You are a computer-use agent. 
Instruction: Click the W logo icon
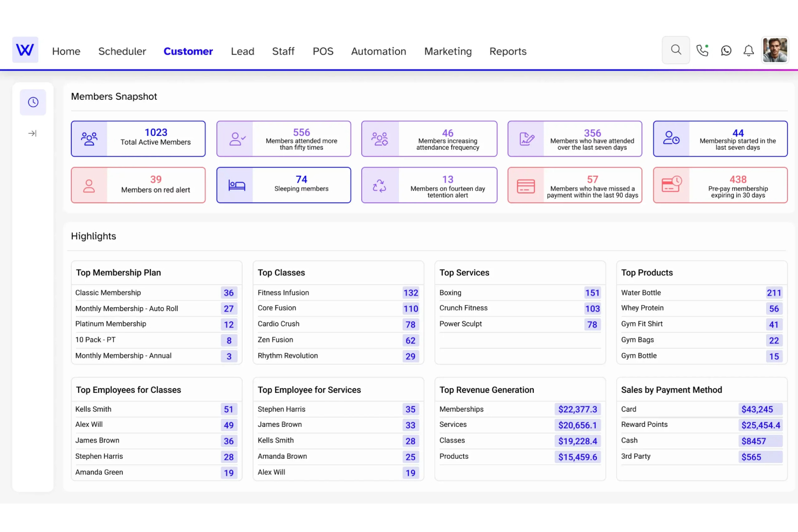pyautogui.click(x=25, y=50)
